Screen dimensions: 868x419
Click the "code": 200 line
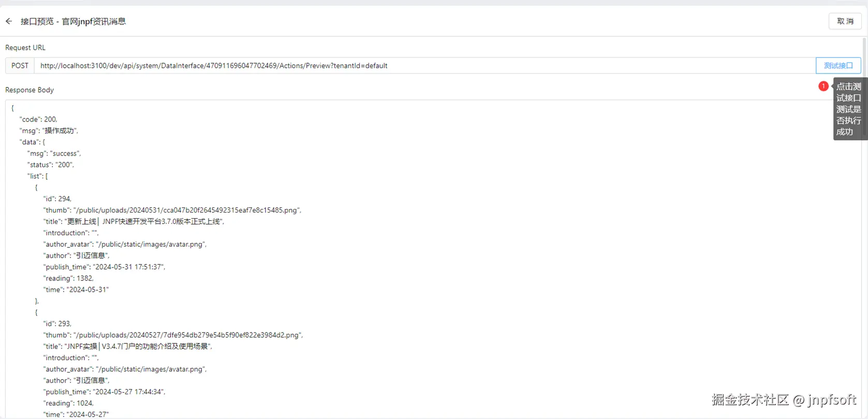[x=38, y=119]
